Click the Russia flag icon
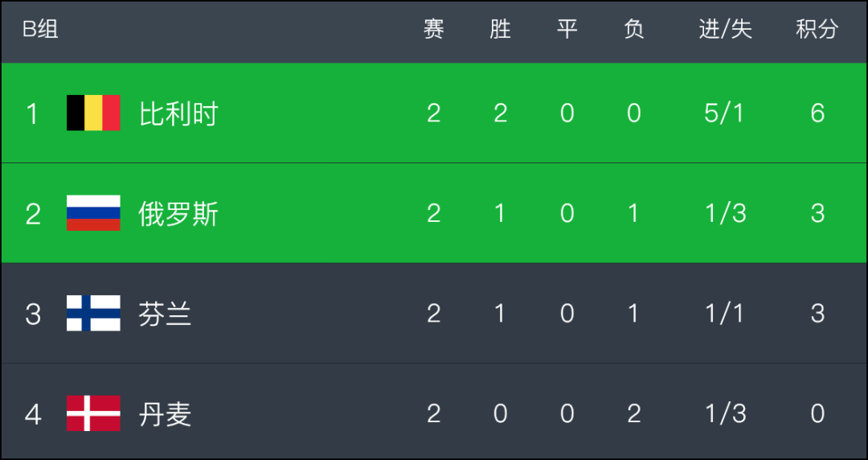The height and width of the screenshot is (460, 868). tap(93, 213)
